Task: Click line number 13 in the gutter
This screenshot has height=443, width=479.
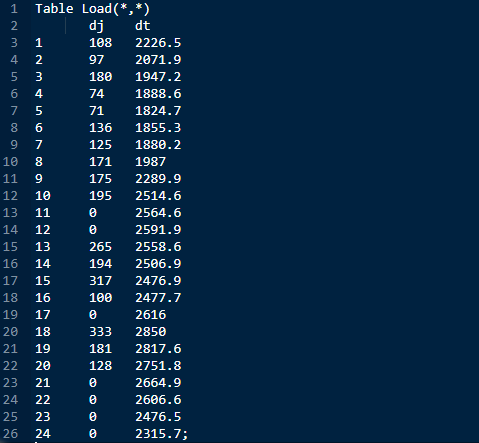Action: click(x=10, y=213)
